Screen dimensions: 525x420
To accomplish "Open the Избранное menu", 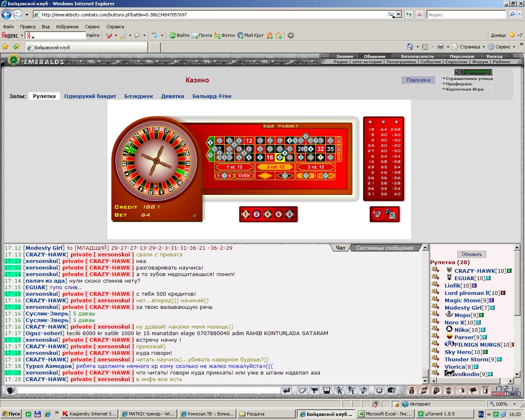I will coord(67,27).
